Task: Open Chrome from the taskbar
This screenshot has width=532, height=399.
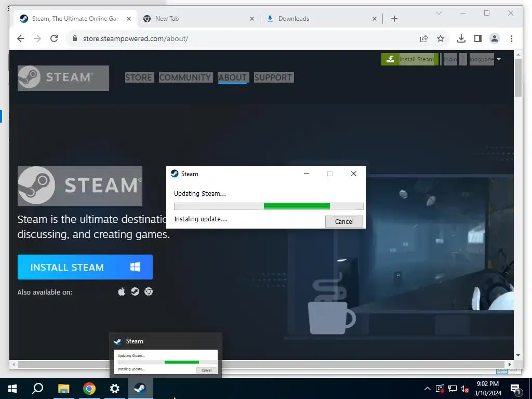Action: pyautogui.click(x=89, y=389)
